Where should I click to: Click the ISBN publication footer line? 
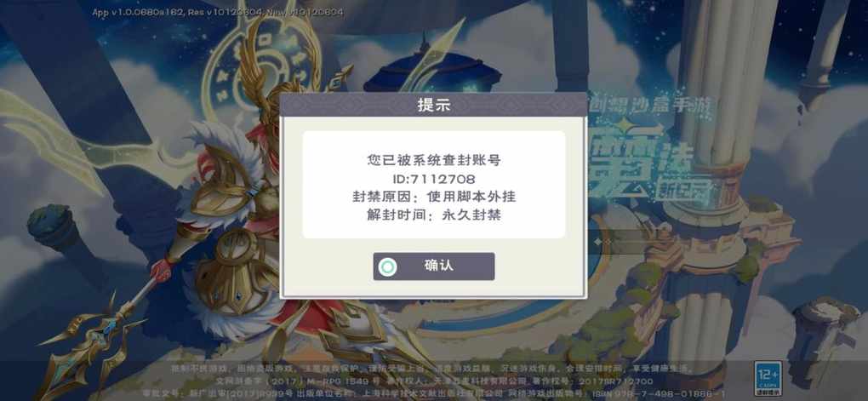(448, 393)
